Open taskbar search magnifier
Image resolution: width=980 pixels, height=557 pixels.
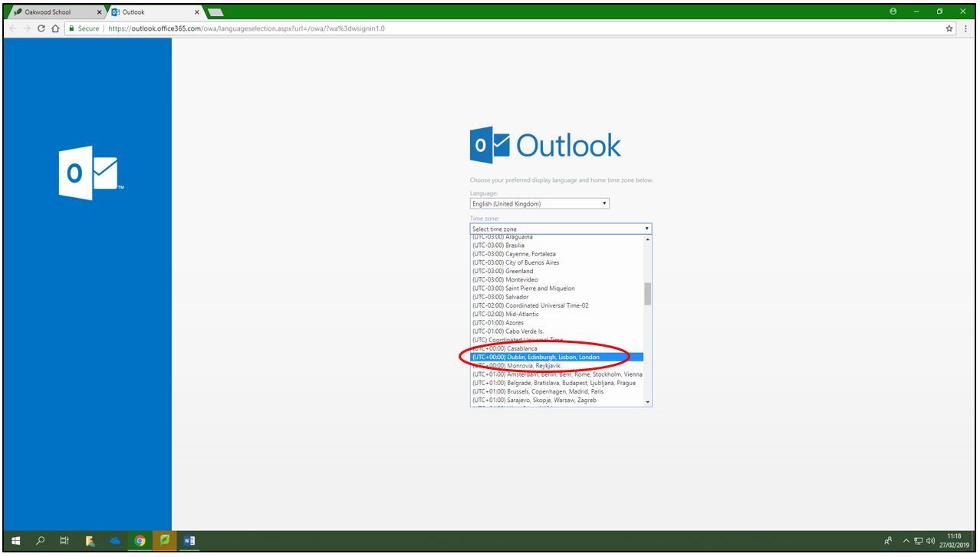click(41, 541)
